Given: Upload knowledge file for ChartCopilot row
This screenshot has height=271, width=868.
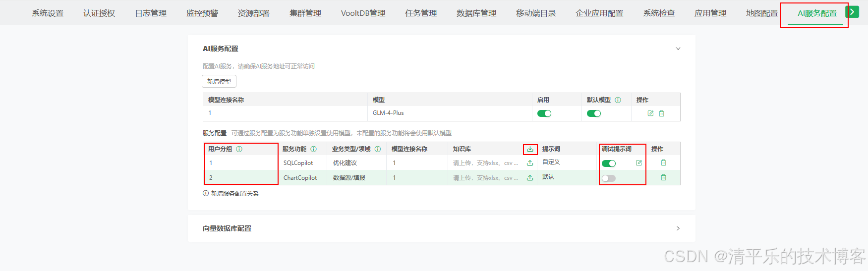Looking at the screenshot, I should click(530, 178).
